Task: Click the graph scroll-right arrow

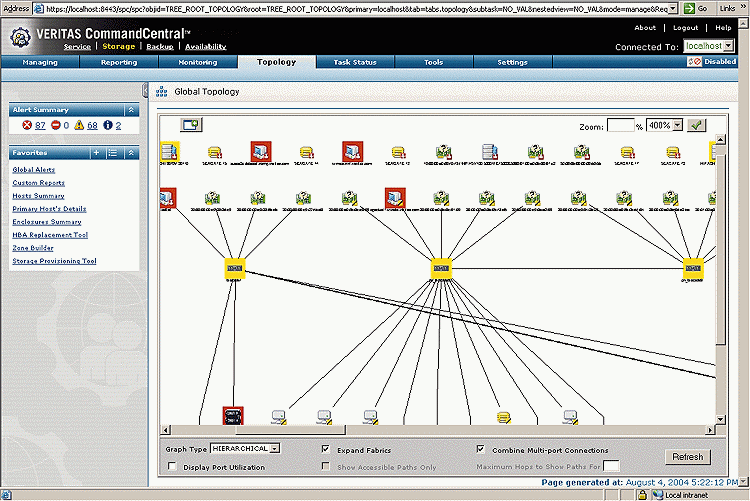Action: pyautogui.click(x=710, y=430)
